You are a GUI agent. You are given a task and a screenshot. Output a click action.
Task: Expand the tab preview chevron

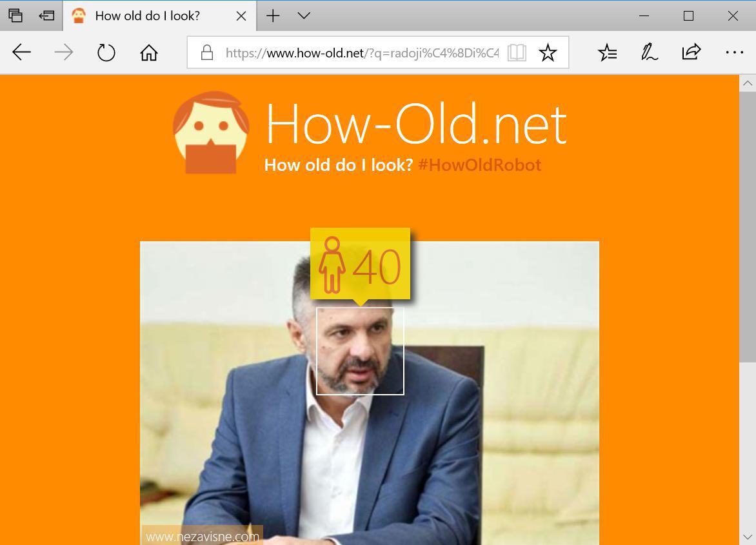[x=304, y=15]
